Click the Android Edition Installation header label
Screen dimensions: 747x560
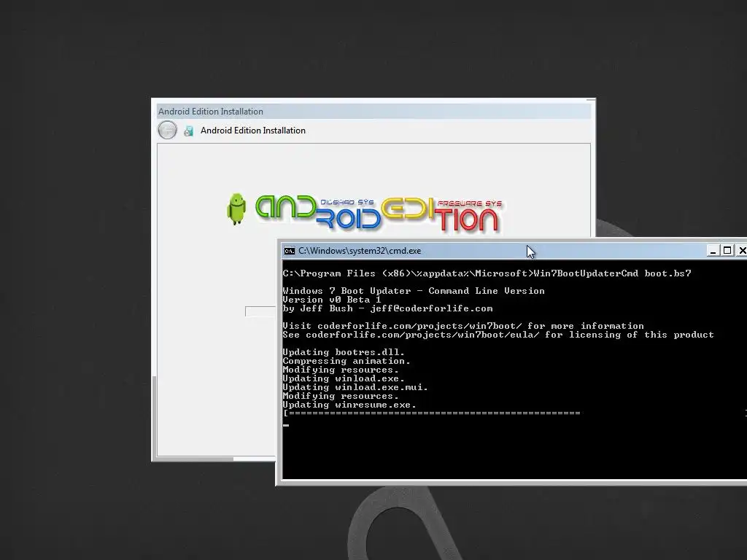click(253, 131)
